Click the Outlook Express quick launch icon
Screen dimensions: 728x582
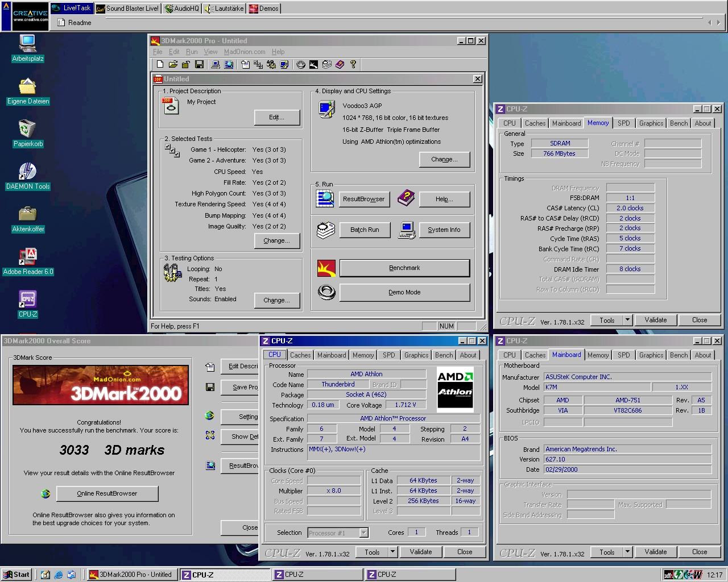pos(72,575)
